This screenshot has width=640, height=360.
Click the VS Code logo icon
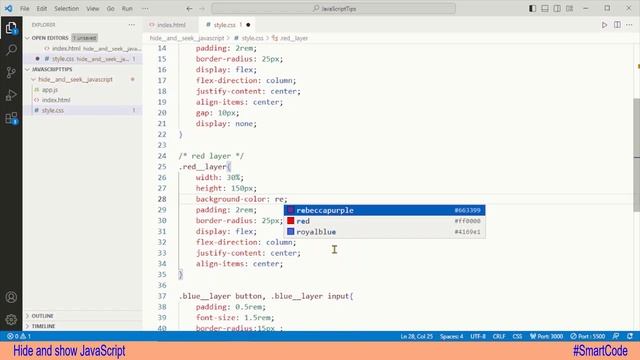pyautogui.click(x=8, y=8)
